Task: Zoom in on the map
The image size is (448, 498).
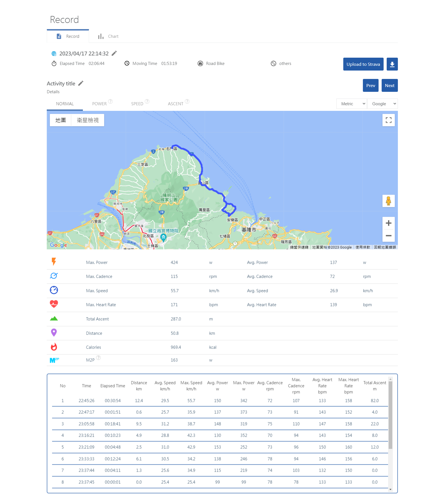Action: [x=389, y=223]
